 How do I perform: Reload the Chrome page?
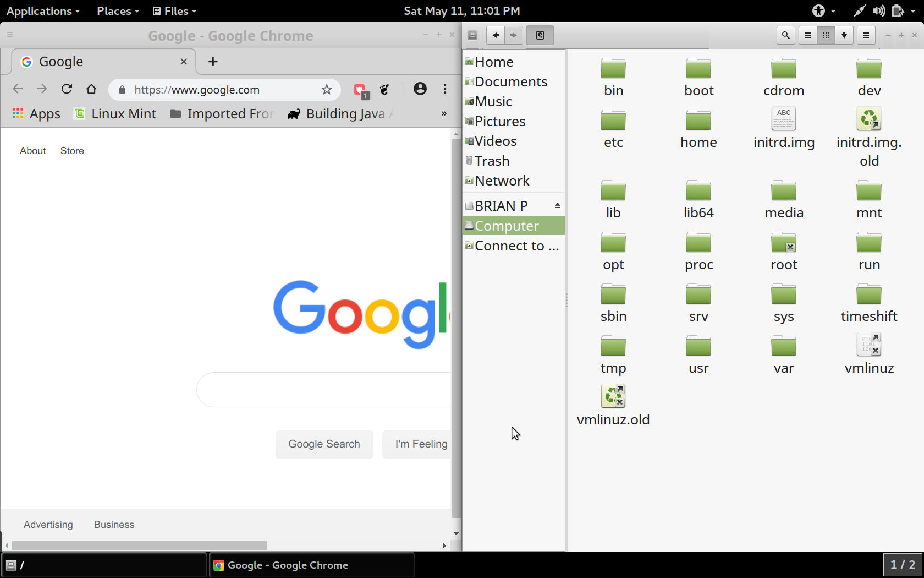pyautogui.click(x=67, y=89)
